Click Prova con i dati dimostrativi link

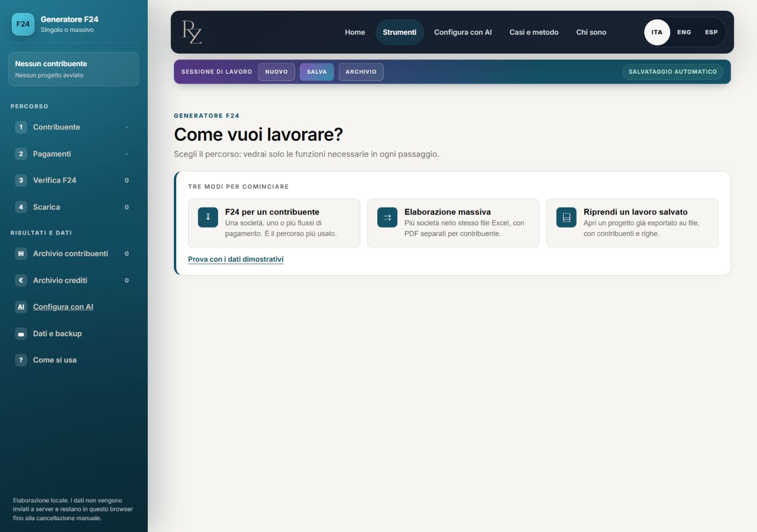point(235,259)
